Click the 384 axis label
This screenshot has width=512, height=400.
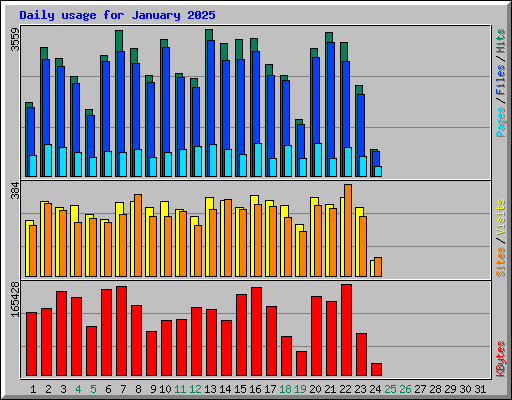(x=15, y=190)
